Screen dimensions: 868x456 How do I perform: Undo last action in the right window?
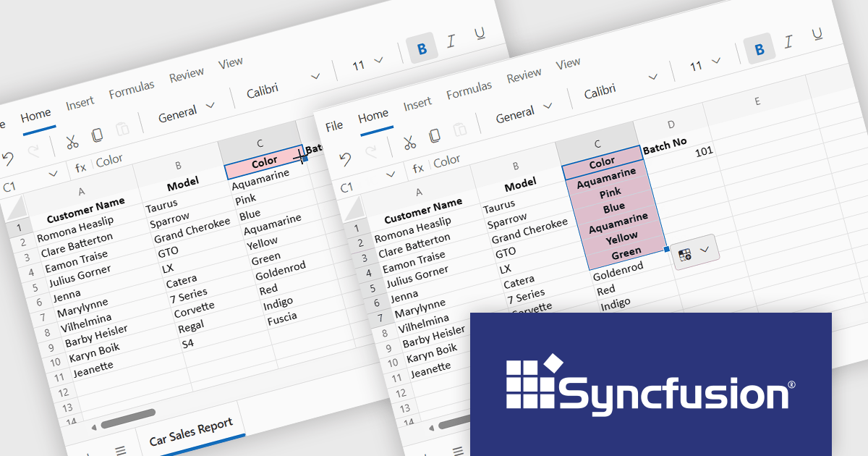click(x=346, y=158)
